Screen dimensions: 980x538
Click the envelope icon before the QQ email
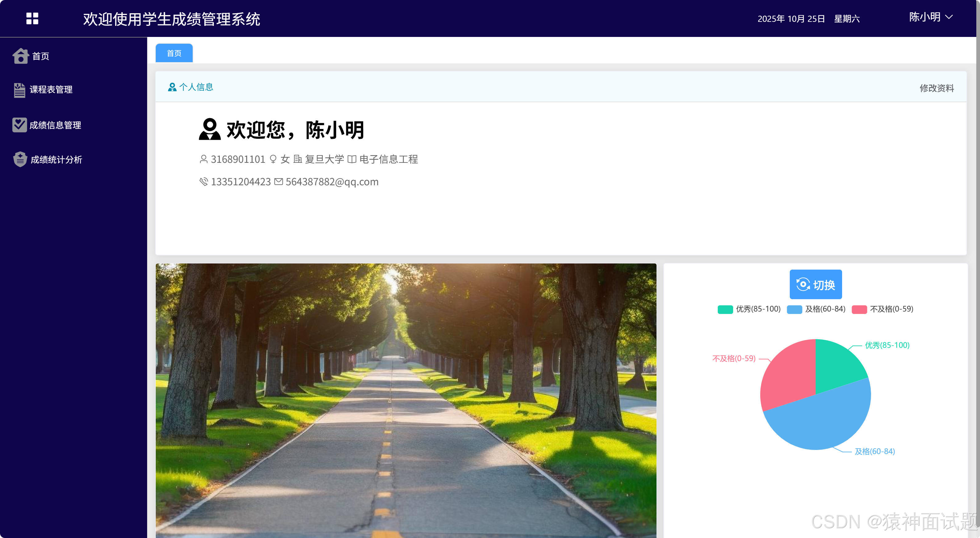point(278,182)
